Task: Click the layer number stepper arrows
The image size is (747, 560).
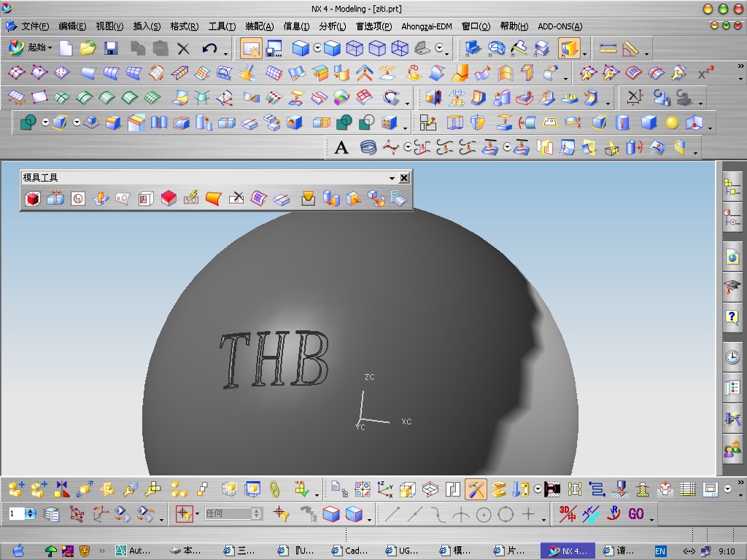Action: [x=31, y=513]
